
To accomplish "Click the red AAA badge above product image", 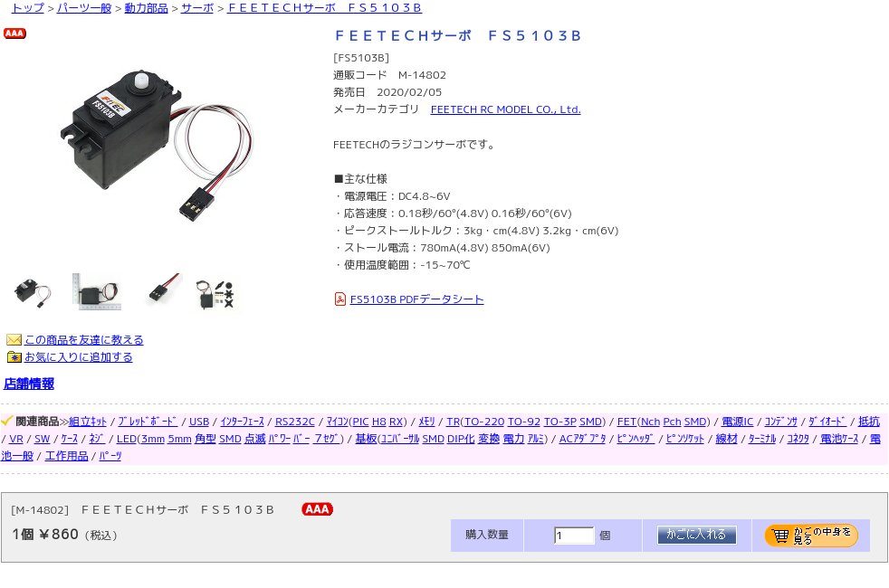I will coord(14,33).
